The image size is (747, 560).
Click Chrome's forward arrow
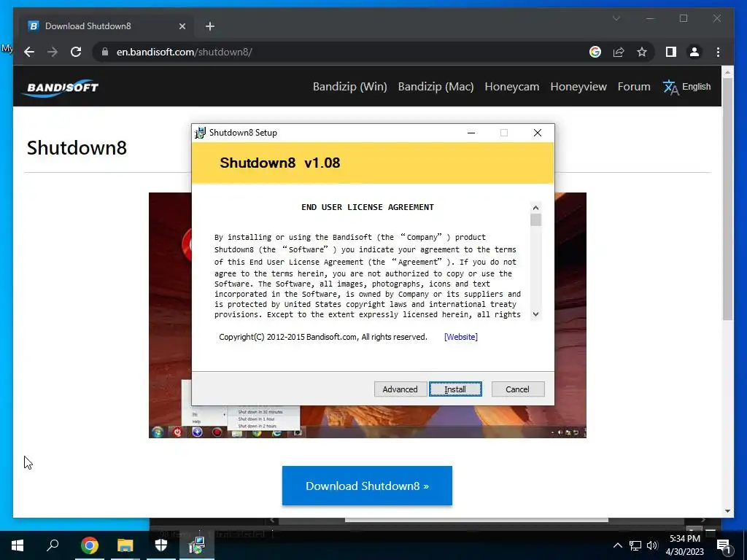[53, 52]
